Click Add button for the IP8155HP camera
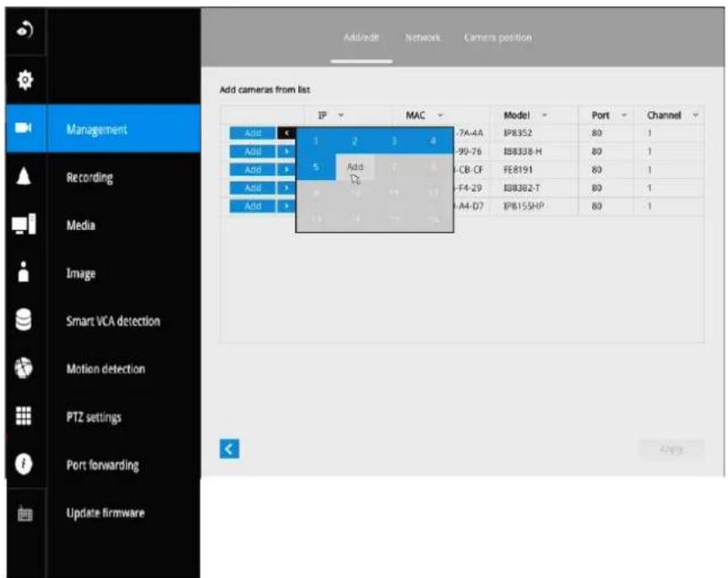Screen dimensions: 728x578 click(x=253, y=206)
